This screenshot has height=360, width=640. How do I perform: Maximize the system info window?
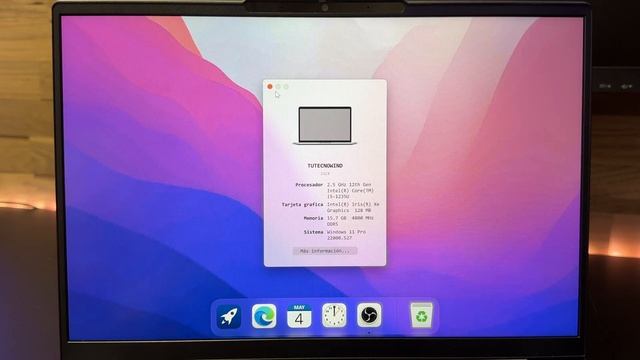[286, 87]
